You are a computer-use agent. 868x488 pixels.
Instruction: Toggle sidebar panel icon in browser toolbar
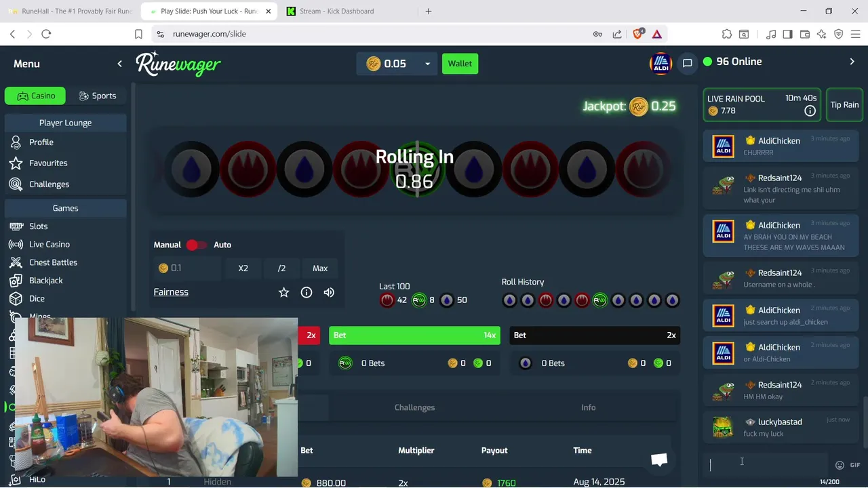coord(787,34)
